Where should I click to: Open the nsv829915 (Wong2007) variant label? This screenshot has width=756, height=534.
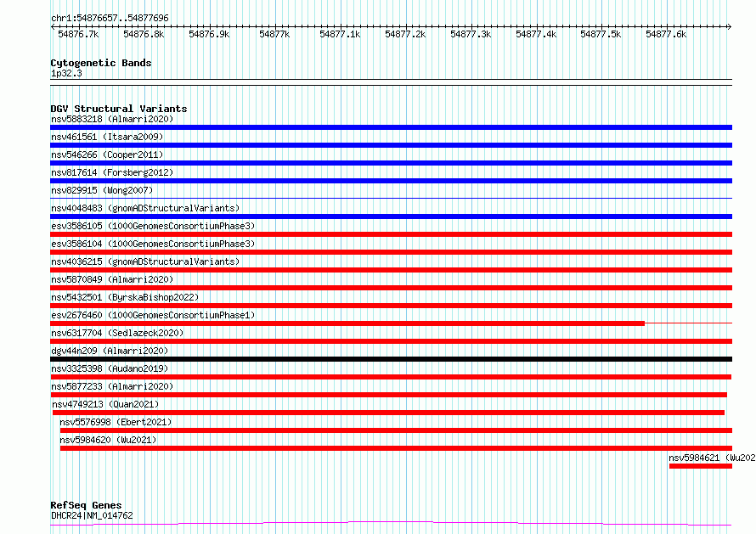coord(102,190)
